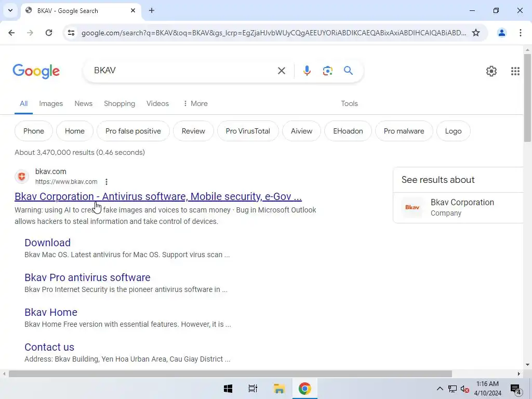Switch to the Shopping tab
This screenshot has height=399, width=532.
pos(119,103)
